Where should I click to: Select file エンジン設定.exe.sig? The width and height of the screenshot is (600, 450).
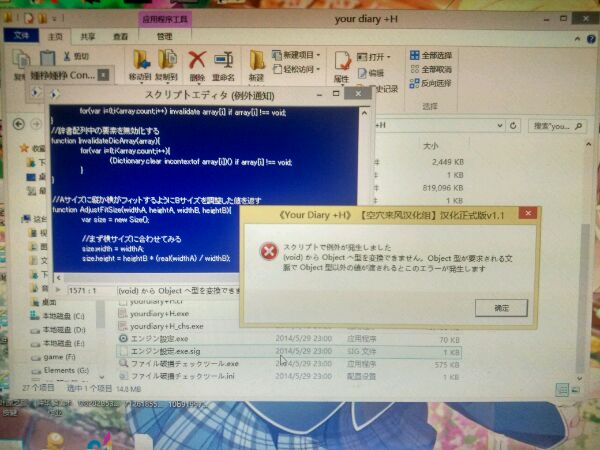(289, 351)
